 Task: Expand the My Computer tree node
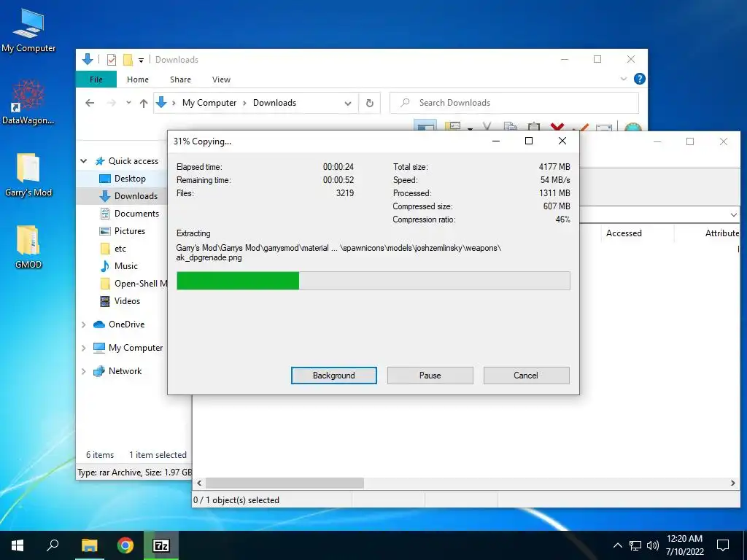(84, 348)
